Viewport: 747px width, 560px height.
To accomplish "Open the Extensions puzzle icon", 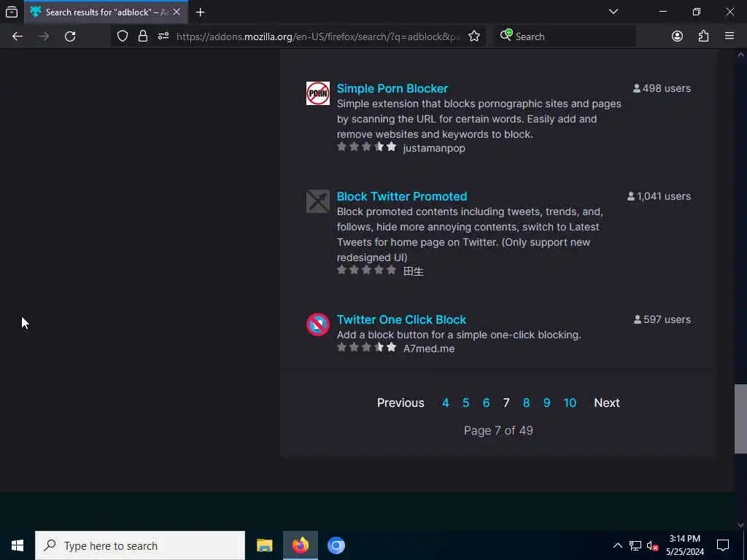I will 704,36.
